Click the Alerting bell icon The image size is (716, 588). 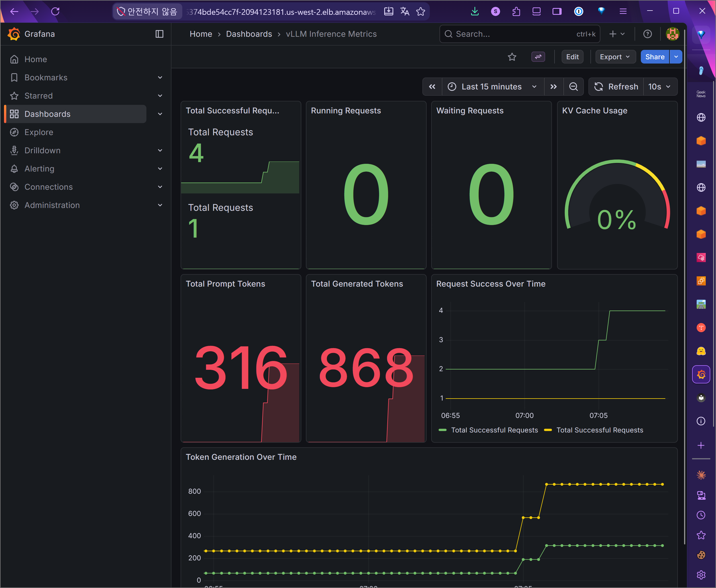(14, 169)
